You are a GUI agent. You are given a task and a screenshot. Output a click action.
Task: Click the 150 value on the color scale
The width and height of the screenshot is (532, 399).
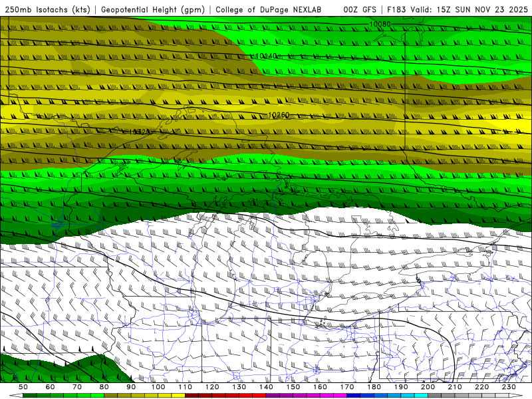click(x=293, y=387)
